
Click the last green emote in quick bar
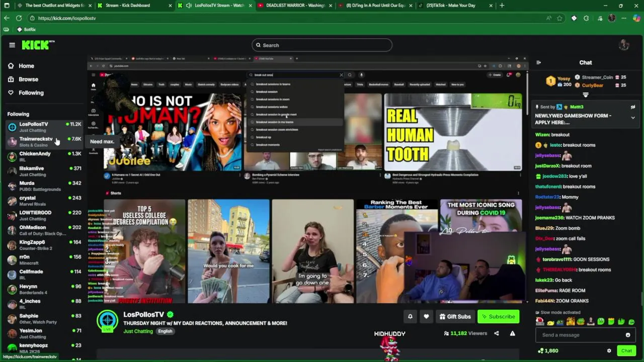[631, 322]
